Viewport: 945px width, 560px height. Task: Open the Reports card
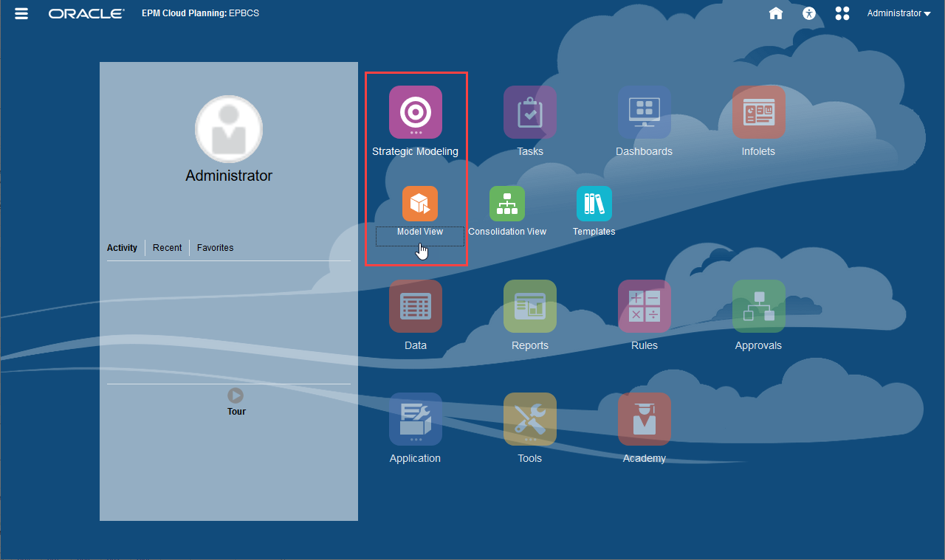point(529,307)
